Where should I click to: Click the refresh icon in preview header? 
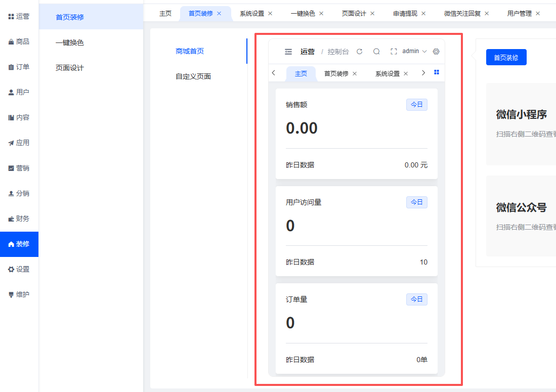pyautogui.click(x=360, y=52)
